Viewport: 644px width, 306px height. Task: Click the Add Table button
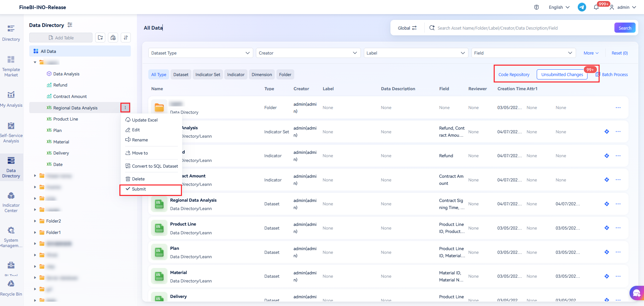tap(61, 38)
